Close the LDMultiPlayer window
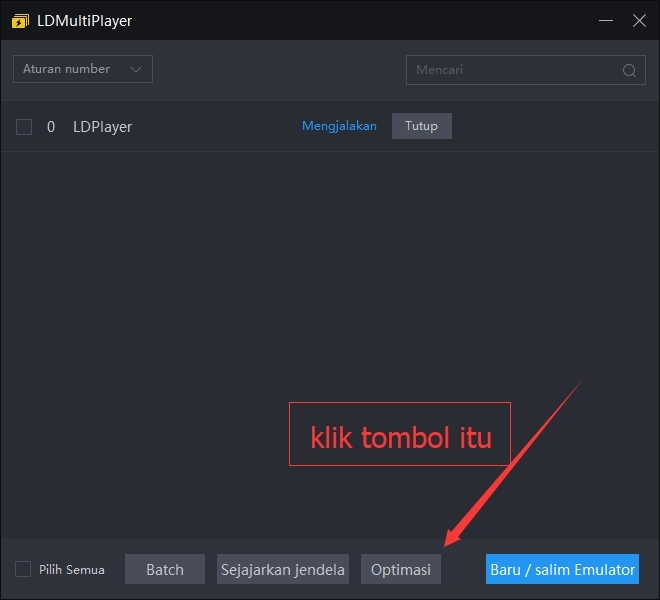Image resolution: width=660 pixels, height=600 pixels. coord(639,20)
